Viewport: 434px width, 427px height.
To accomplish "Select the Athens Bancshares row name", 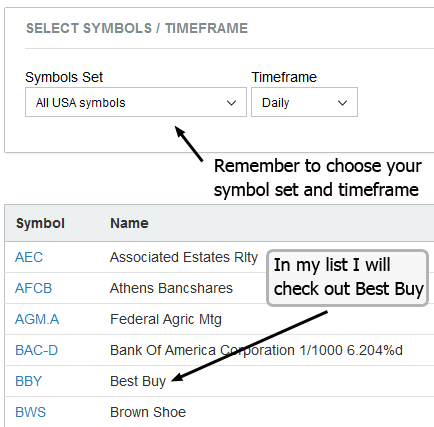I will click(x=171, y=288).
